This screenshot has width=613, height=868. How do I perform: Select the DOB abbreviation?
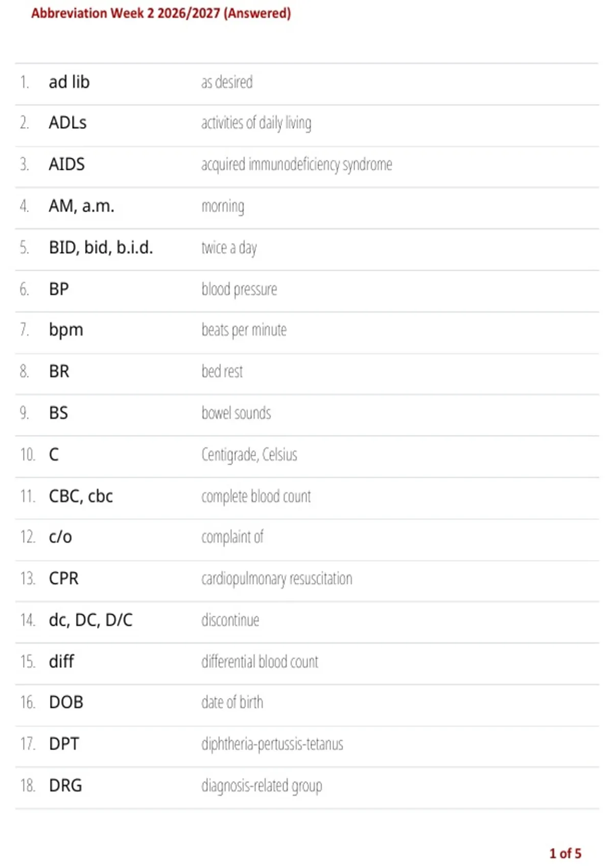(66, 703)
